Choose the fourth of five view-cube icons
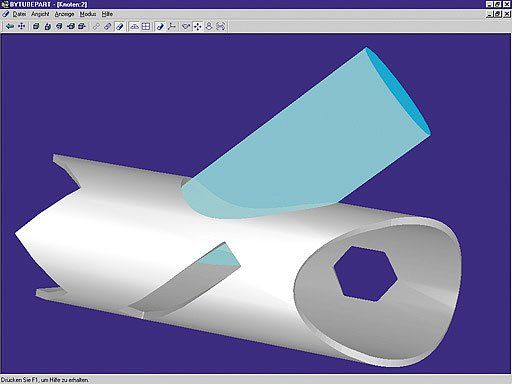The width and height of the screenshot is (512, 384). [71, 26]
